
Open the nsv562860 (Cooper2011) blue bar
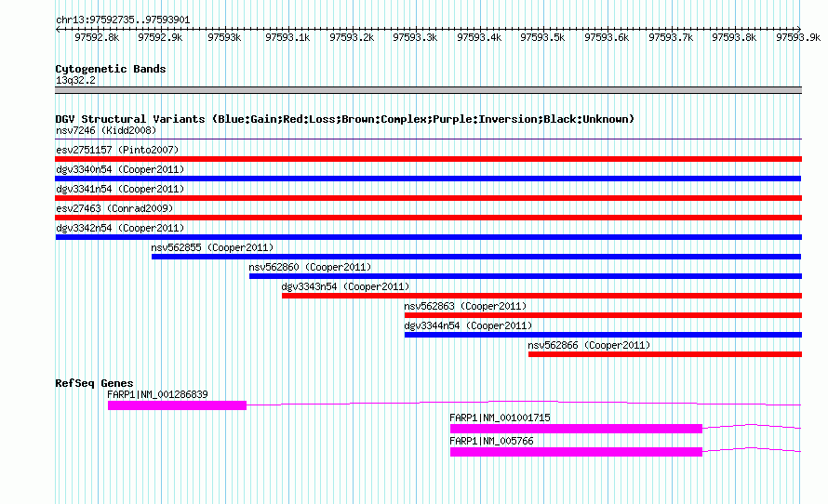(526, 276)
